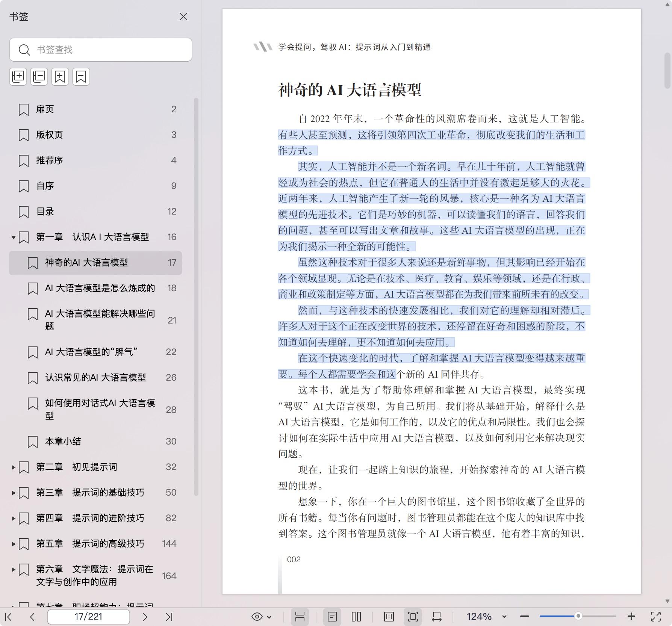The image size is (672, 626).
Task: Go to next page arrow
Action: 145,617
